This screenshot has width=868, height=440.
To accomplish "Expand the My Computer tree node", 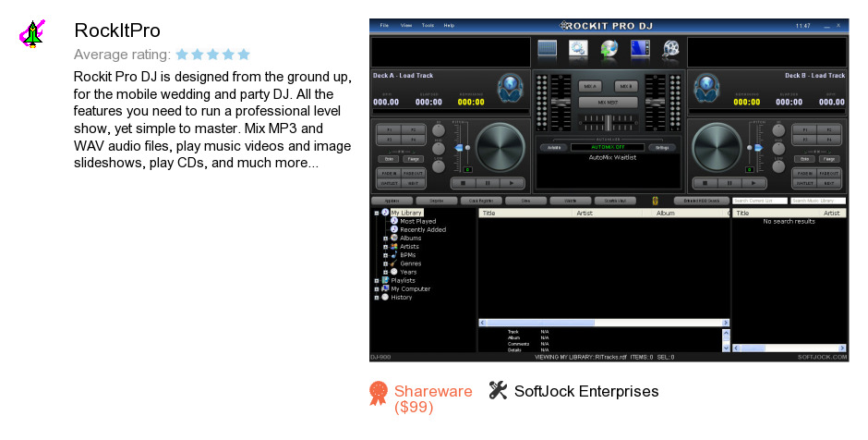I will [x=377, y=289].
